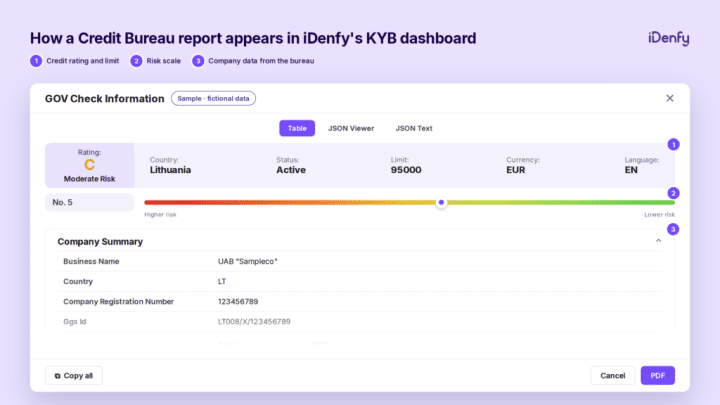Image resolution: width=720 pixels, height=405 pixels.
Task: Click the Business Name value UAB "Sampleco"
Action: (248, 261)
